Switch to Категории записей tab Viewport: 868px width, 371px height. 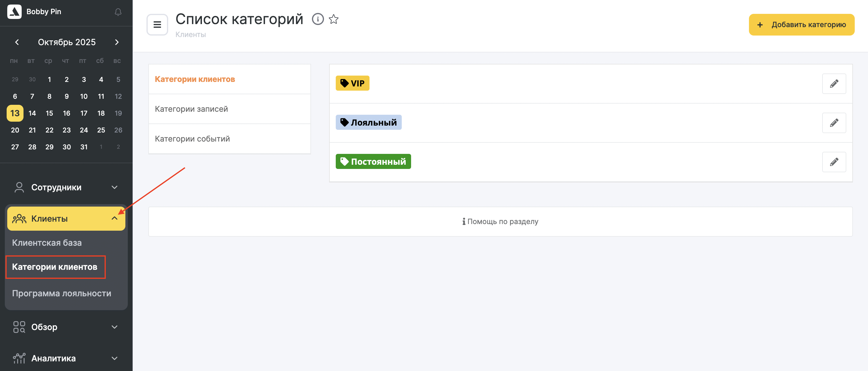(x=191, y=109)
